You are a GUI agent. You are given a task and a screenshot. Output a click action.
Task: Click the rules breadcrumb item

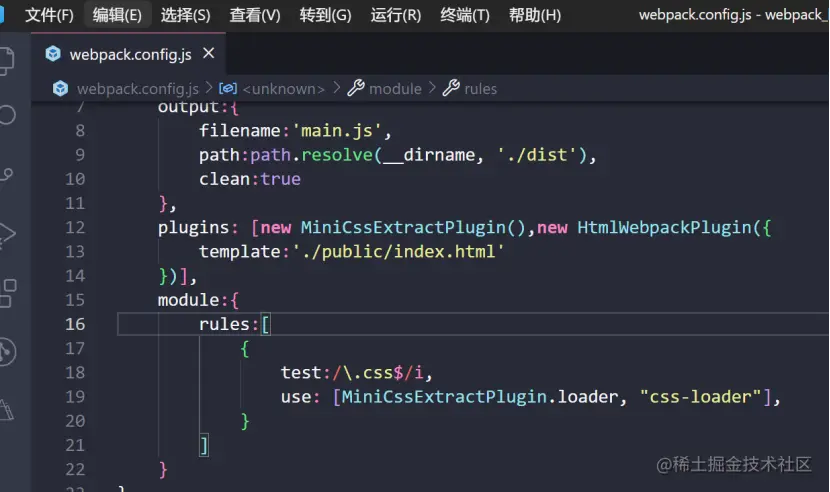pos(481,89)
